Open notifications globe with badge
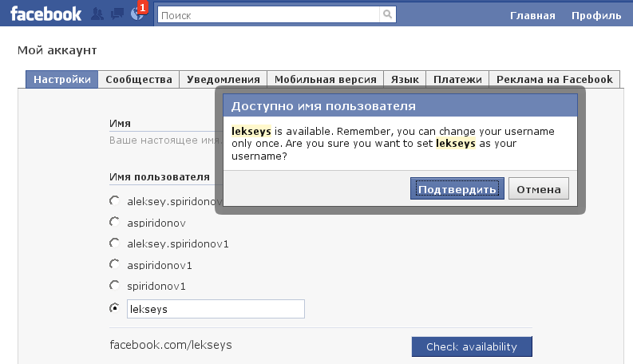Viewport: 633px width, 364px height. 138,13
